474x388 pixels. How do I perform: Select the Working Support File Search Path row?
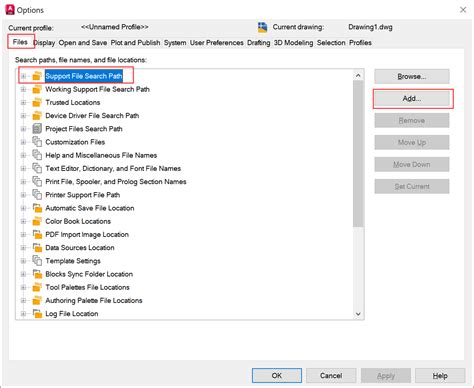coord(97,89)
